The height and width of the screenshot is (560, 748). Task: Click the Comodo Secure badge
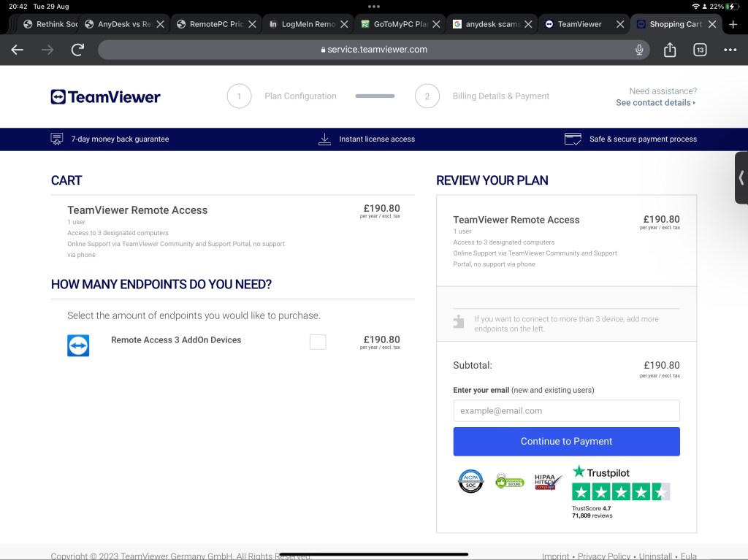[x=509, y=481]
